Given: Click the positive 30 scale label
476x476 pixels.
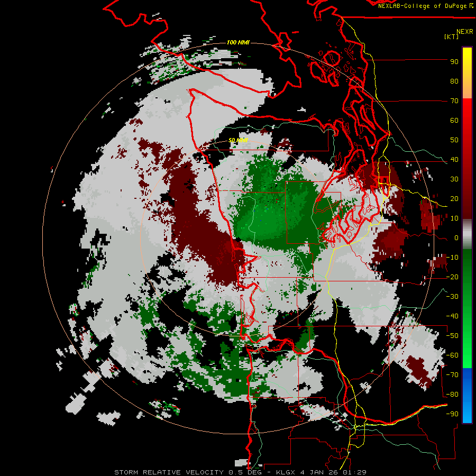Looking at the screenshot, I should 454,179.
